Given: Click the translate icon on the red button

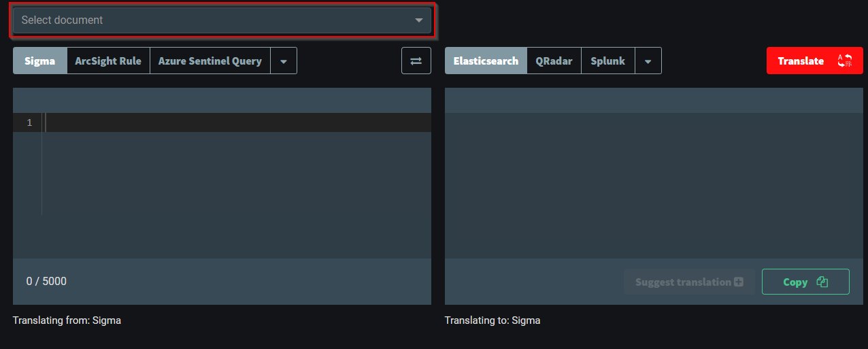Looking at the screenshot, I should 844,61.
